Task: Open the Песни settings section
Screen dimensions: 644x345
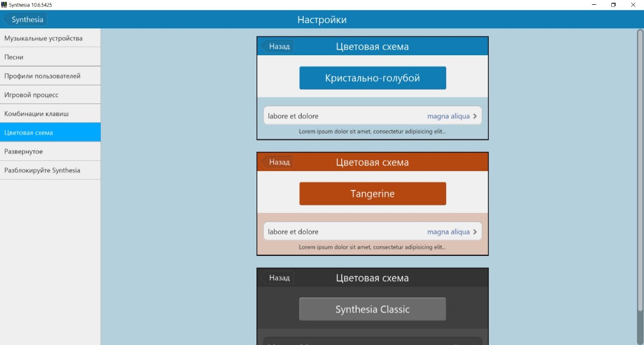Action: (x=50, y=57)
